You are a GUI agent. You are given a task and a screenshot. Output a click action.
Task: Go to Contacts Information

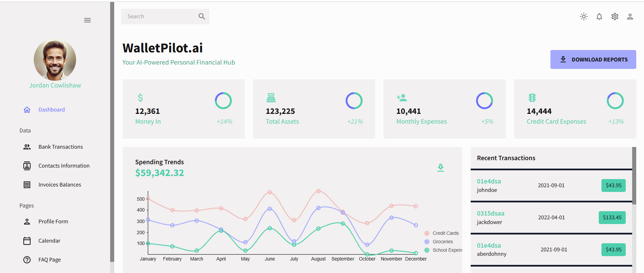click(x=64, y=166)
